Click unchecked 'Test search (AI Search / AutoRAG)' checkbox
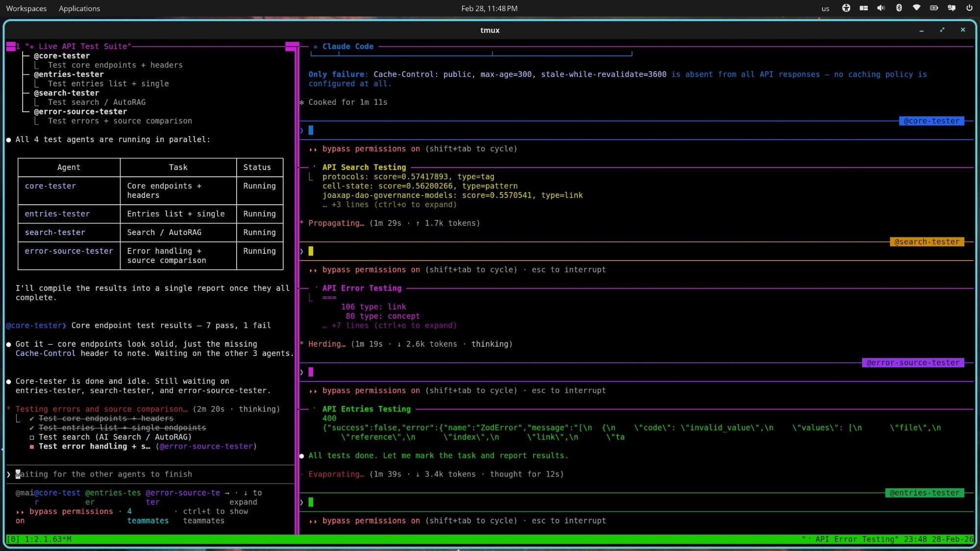Viewport: 980px width, 551px height. [32, 437]
